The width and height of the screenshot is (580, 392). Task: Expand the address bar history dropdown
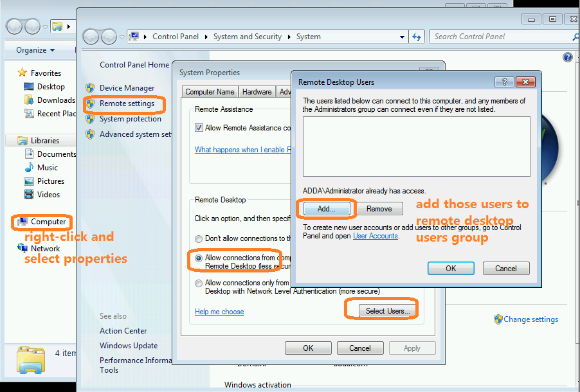coord(403,37)
